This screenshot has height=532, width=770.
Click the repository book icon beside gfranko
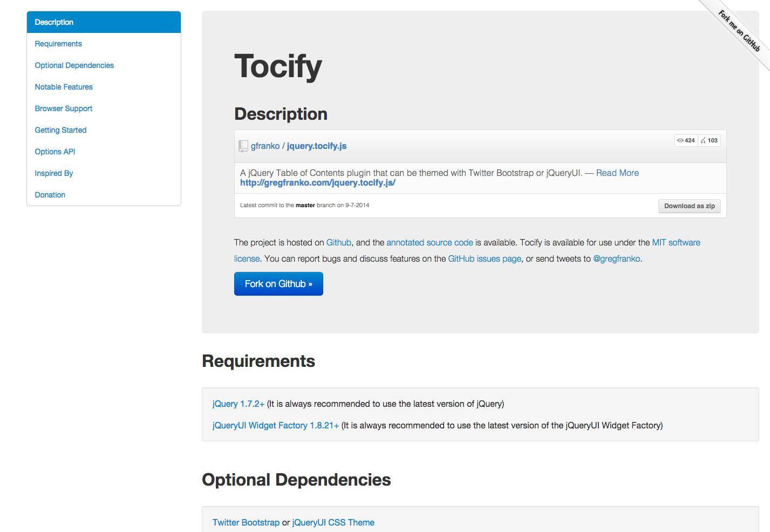[x=243, y=146]
